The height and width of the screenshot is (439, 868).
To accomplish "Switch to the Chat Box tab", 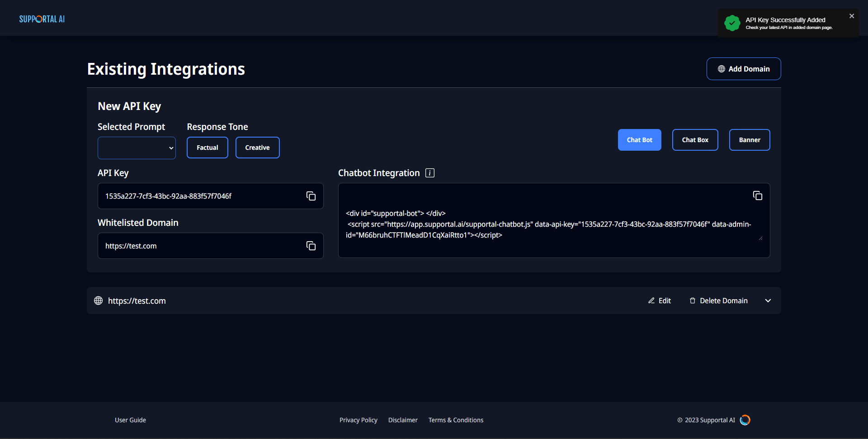I will (x=695, y=140).
